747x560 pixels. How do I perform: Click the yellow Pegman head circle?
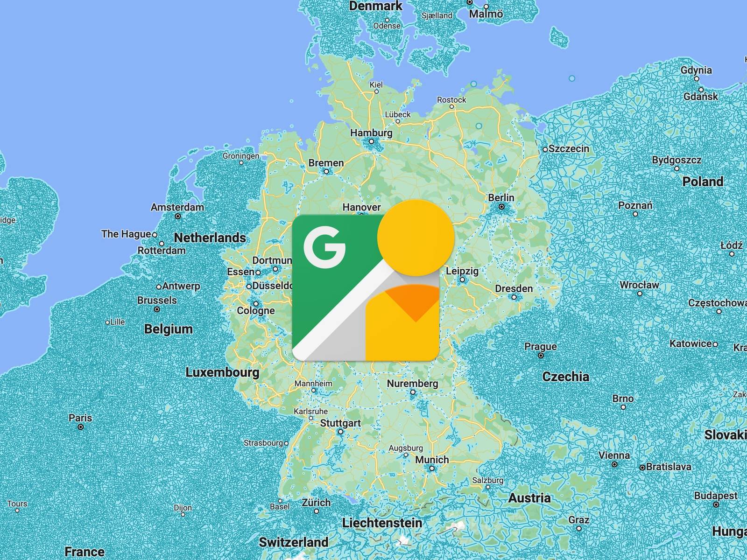coord(416,238)
